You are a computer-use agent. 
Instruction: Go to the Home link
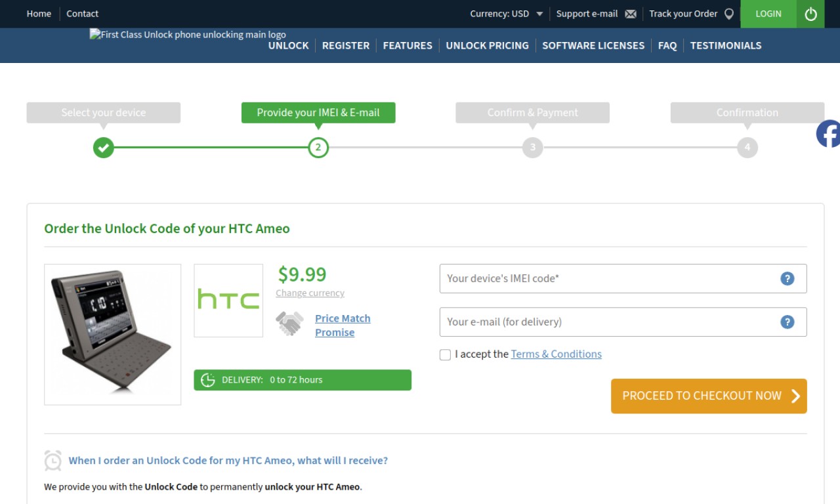click(x=39, y=14)
